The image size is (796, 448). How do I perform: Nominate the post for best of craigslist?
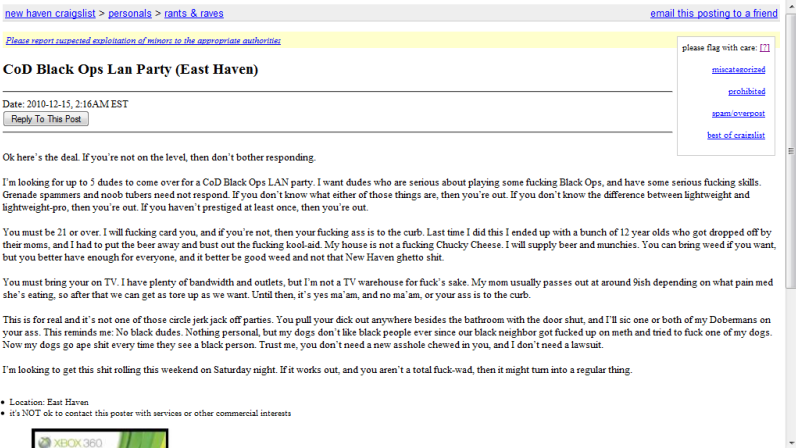[x=735, y=135]
